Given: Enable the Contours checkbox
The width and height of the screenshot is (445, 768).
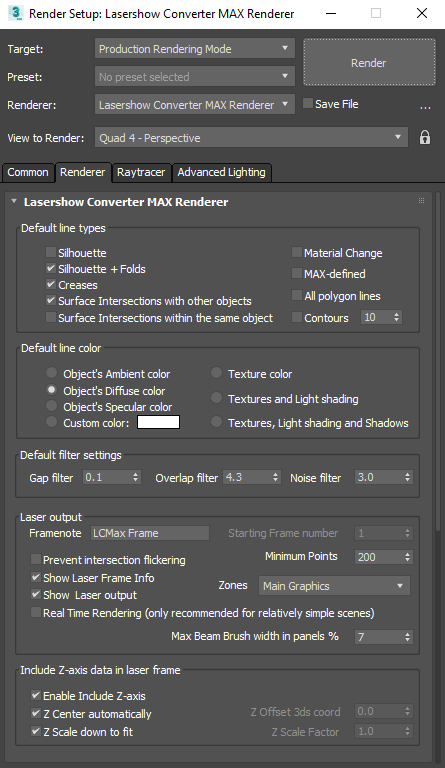Looking at the screenshot, I should 296,317.
